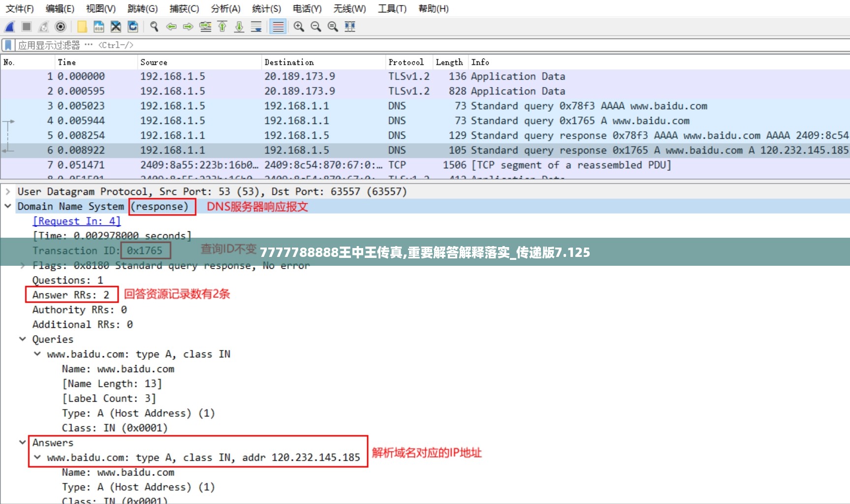Expand the User Datagram Protocol row

(8, 191)
